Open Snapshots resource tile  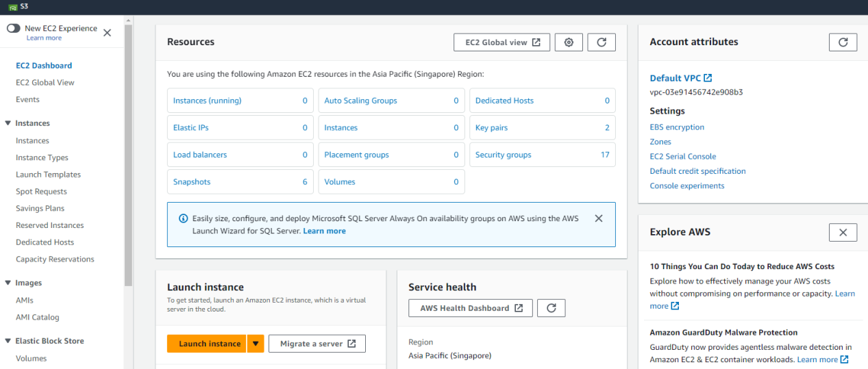click(240, 182)
